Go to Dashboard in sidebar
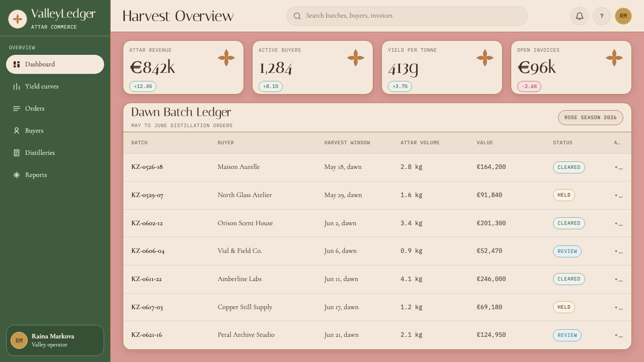 point(55,64)
